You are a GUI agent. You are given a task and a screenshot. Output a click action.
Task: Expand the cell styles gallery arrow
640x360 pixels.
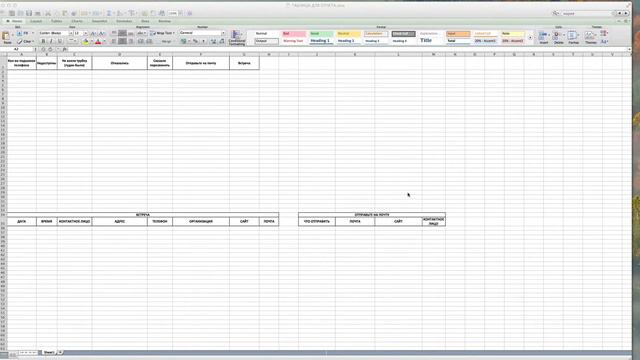point(530,38)
